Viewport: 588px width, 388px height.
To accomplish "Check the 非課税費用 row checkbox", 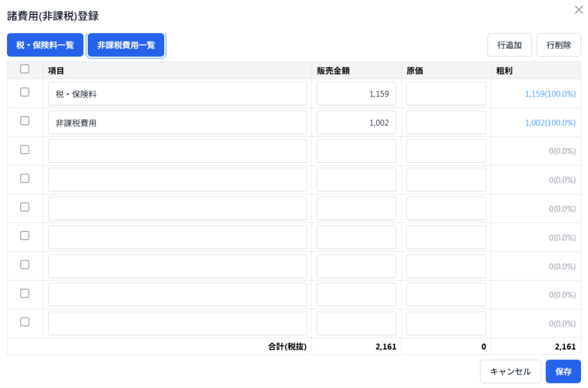I will point(25,121).
